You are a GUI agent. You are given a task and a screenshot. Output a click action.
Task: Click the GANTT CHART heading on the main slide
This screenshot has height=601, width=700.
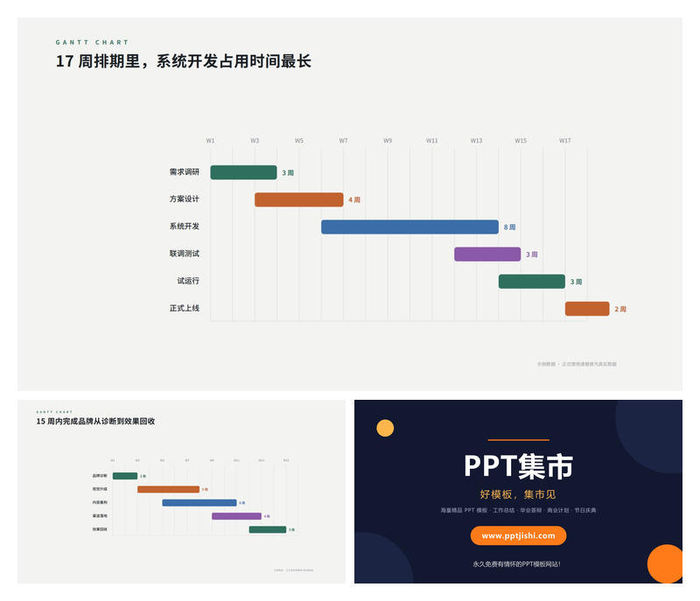pyautogui.click(x=92, y=42)
